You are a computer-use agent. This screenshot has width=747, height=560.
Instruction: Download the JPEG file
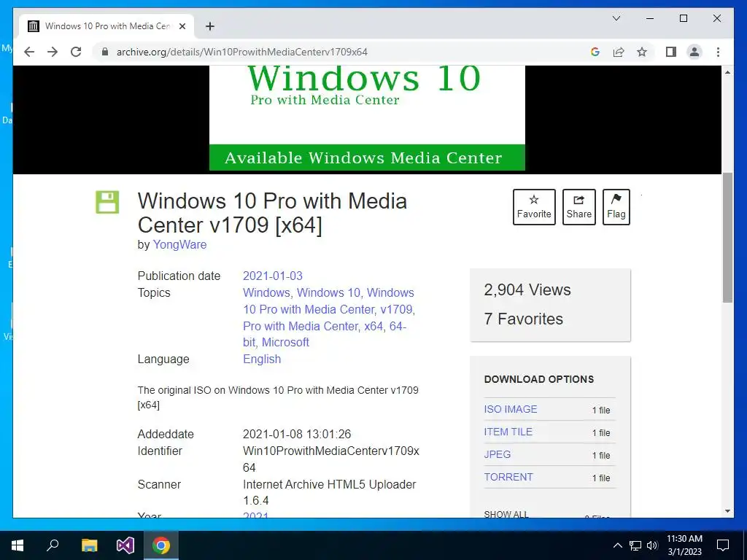coord(497,454)
